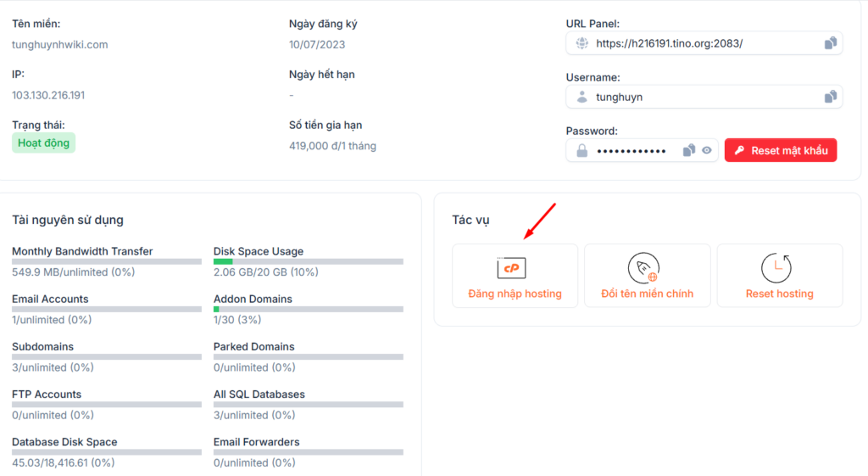
Task: Click the globe icon in URL Panel
Action: pos(581,43)
